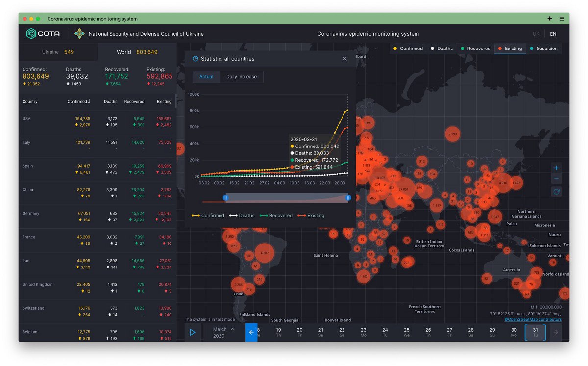Toggle Recovered layer in map legend
588x366 pixels.
pyautogui.click(x=475, y=49)
